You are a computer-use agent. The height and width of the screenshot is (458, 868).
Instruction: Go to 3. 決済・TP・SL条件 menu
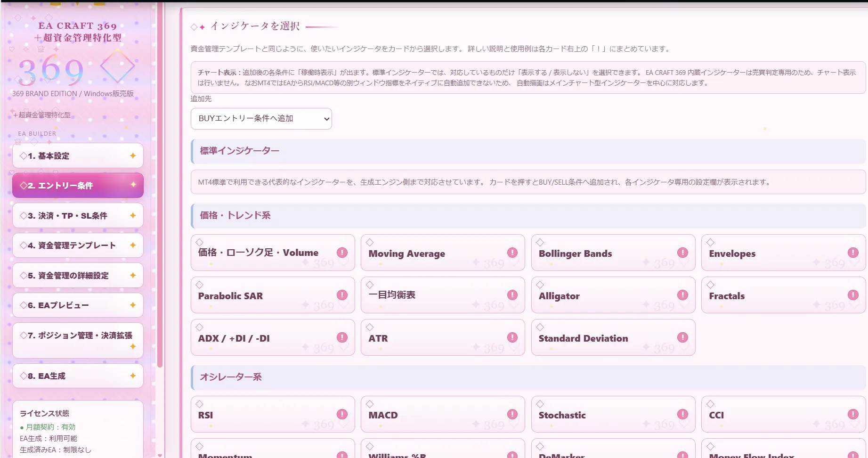(78, 215)
